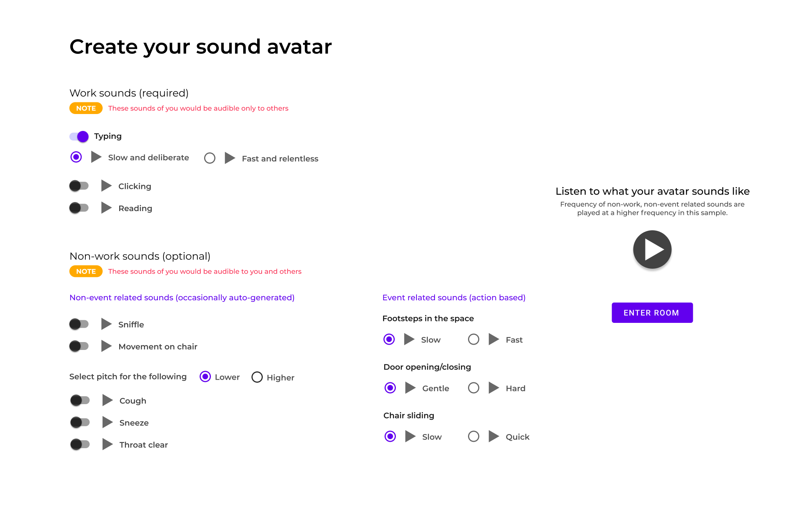Play the Gentle door opening sound

(x=409, y=388)
